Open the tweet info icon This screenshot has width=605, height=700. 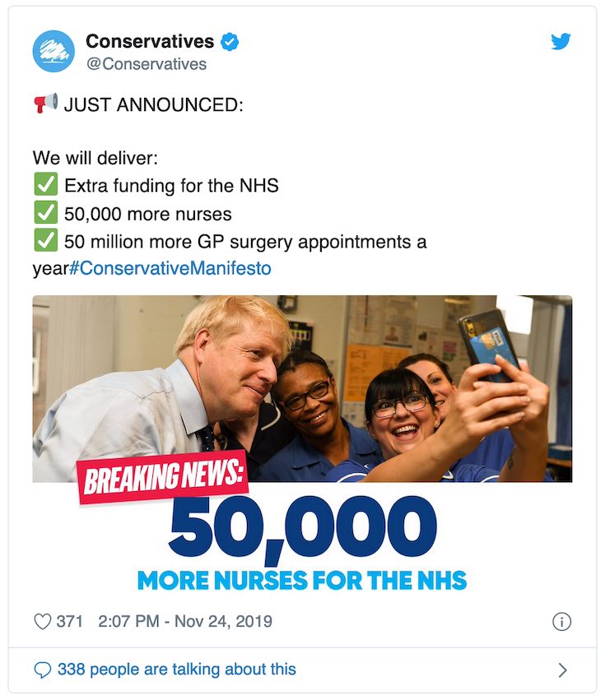[561, 622]
